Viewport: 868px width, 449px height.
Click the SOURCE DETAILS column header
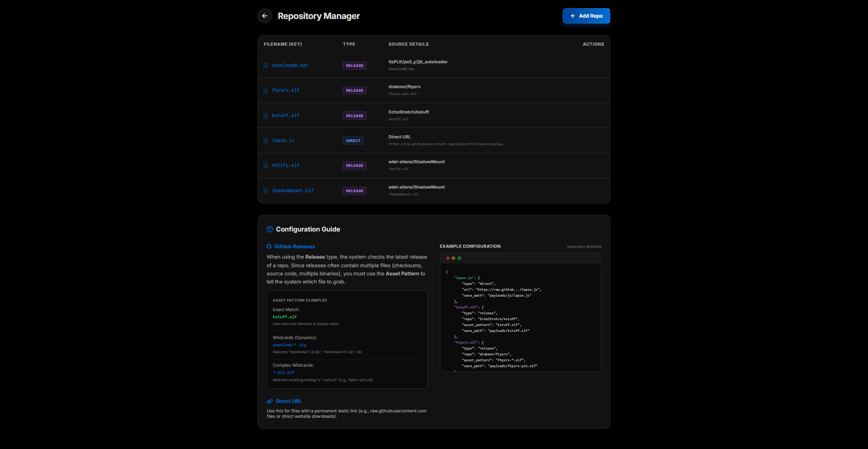point(409,44)
